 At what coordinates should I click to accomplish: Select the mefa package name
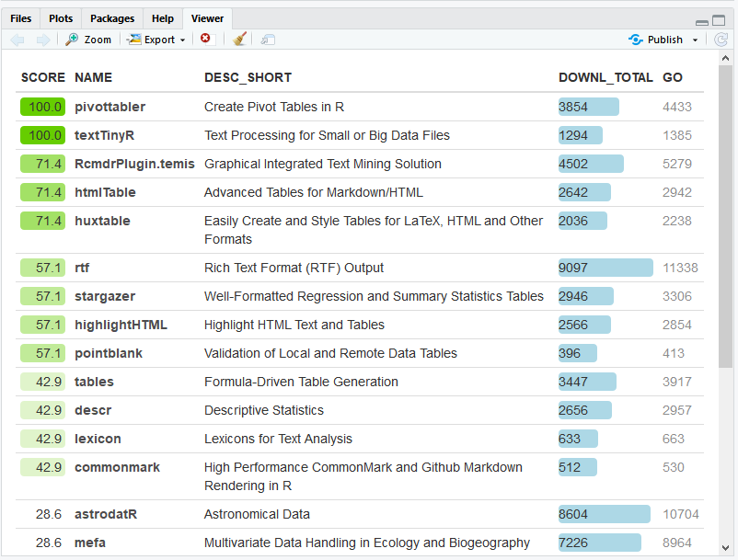(x=90, y=543)
